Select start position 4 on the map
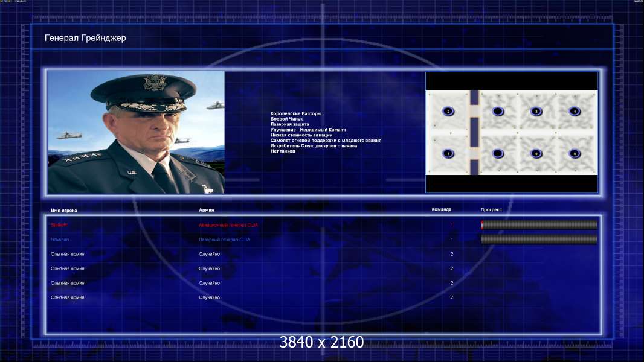The width and height of the screenshot is (644, 362). point(575,111)
